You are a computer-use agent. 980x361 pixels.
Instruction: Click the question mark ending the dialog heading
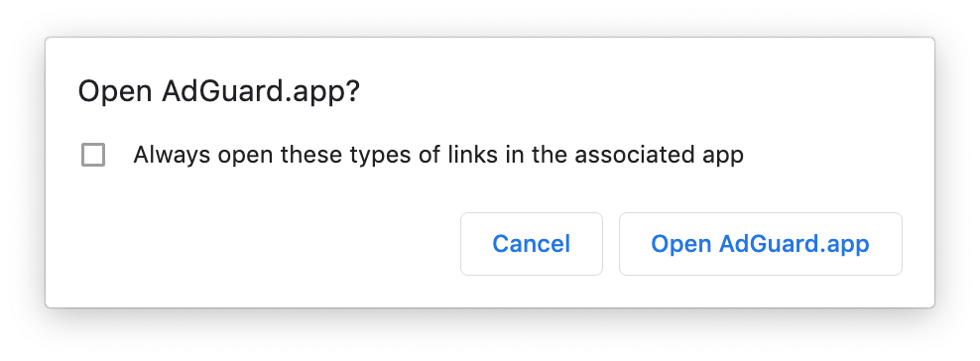(x=354, y=92)
